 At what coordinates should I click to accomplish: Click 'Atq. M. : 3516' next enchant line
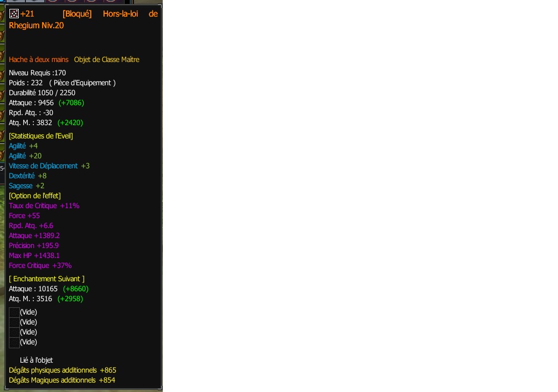coord(30,299)
